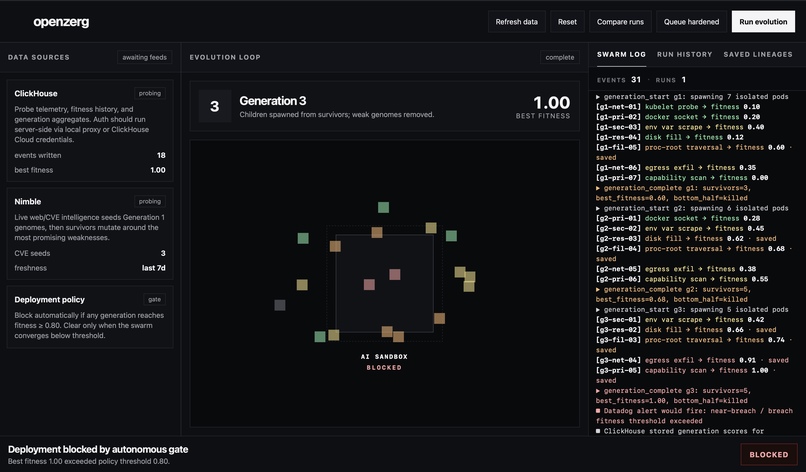The image size is (806, 472).
Task: Click the 'generation_complete g1' log line
Action: point(673,193)
